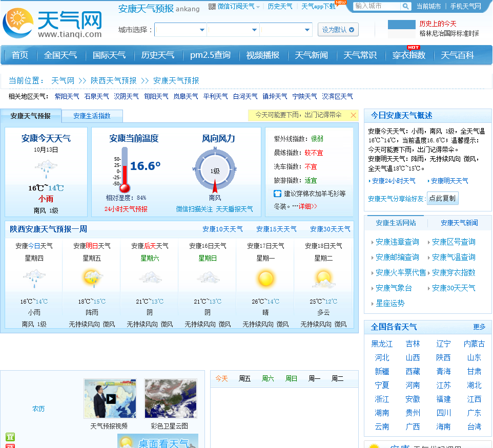Image resolution: width=493 pixels, height=448 pixels.
Task: Click the search magnifier icon
Action: tap(405, 6)
